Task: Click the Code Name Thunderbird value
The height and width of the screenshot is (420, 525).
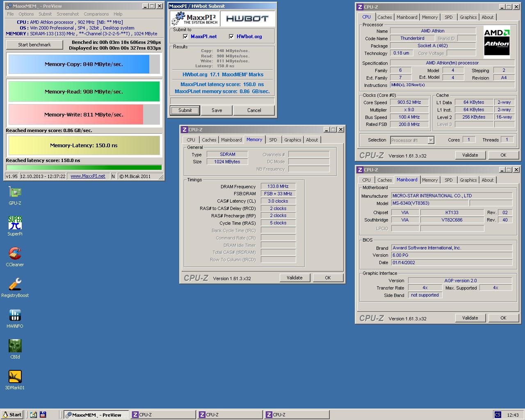Action: tap(412, 38)
